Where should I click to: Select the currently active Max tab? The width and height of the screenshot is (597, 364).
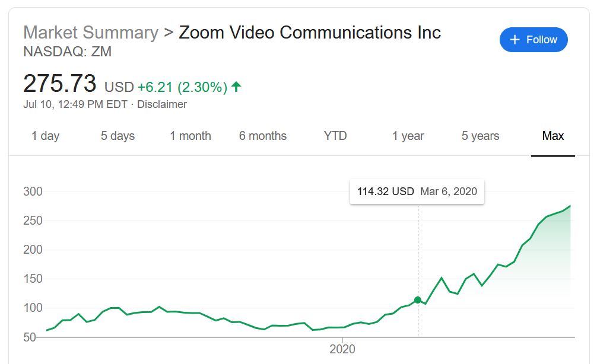point(553,136)
